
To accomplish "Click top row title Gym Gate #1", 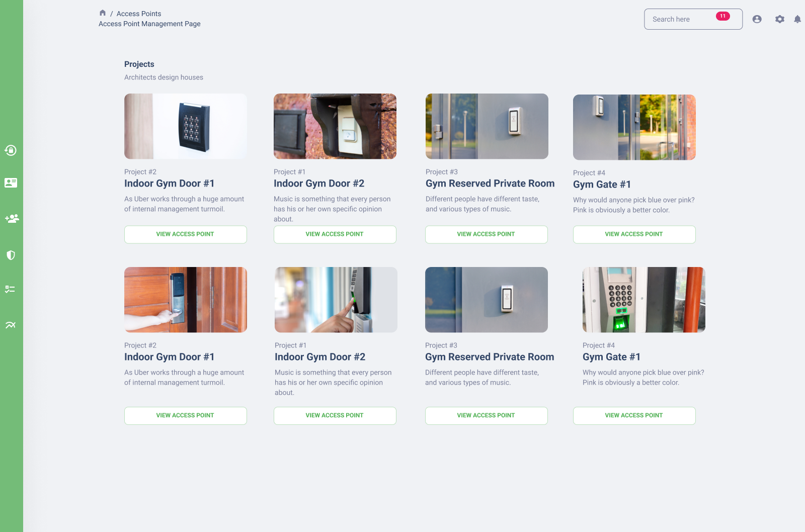I will click(x=602, y=185).
